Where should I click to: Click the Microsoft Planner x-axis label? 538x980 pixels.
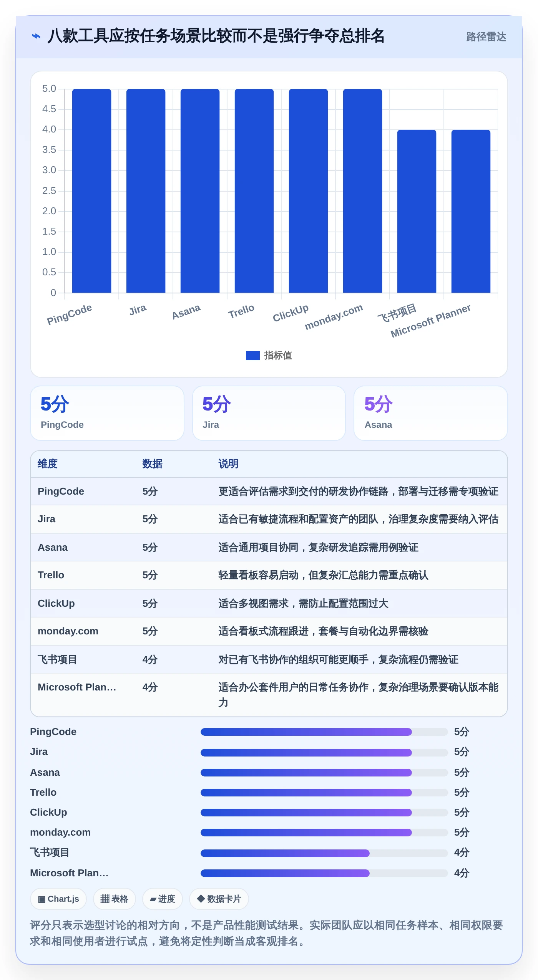(x=431, y=321)
